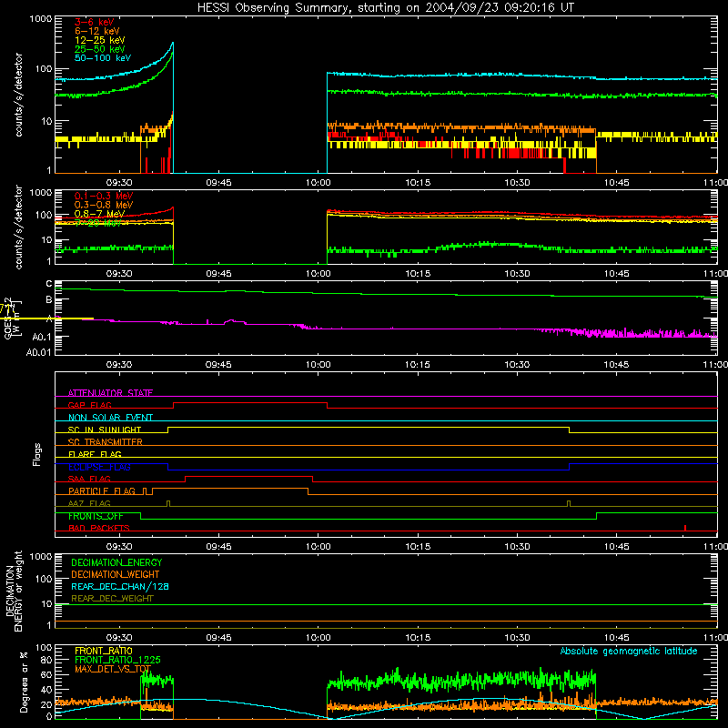Click the REAR_DEC_CHAN/128 legend label
This screenshot has width=728, height=728.
(120, 586)
